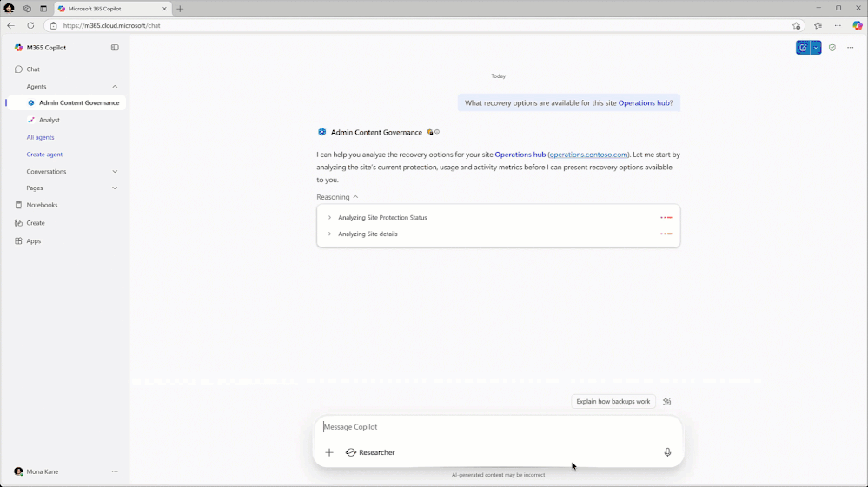Refresh suggested prompts icon

667,402
